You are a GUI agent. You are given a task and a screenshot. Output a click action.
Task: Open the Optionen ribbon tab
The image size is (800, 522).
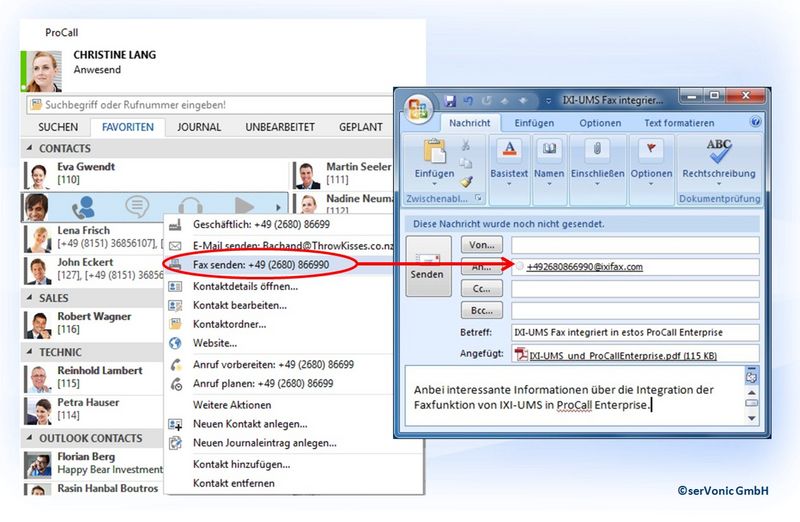click(x=600, y=123)
